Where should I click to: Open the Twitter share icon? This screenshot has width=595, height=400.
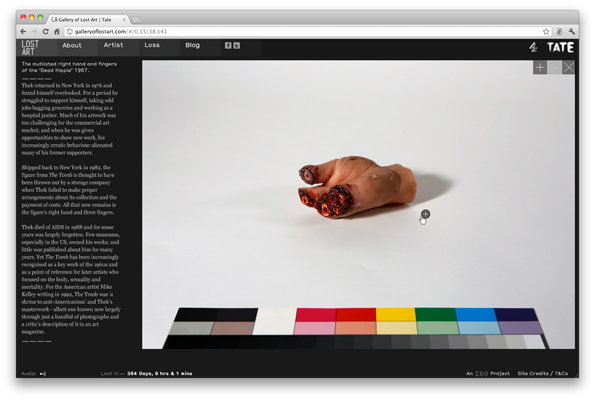tap(236, 46)
